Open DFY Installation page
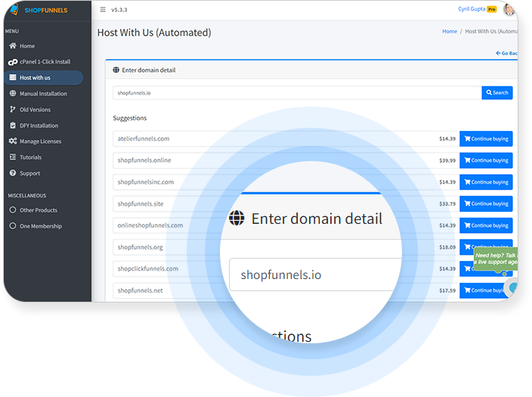This screenshot has height=397, width=532. point(39,126)
